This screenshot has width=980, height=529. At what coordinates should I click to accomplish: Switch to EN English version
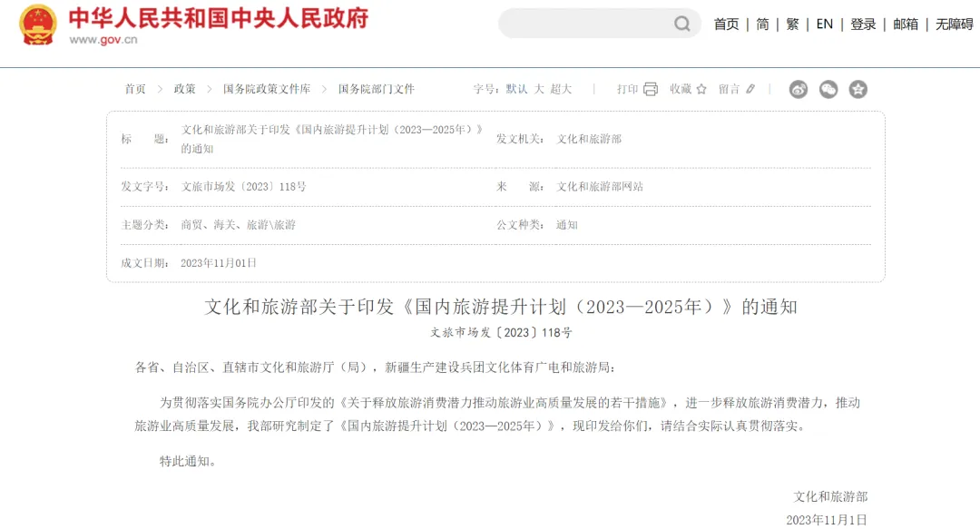coord(824,24)
